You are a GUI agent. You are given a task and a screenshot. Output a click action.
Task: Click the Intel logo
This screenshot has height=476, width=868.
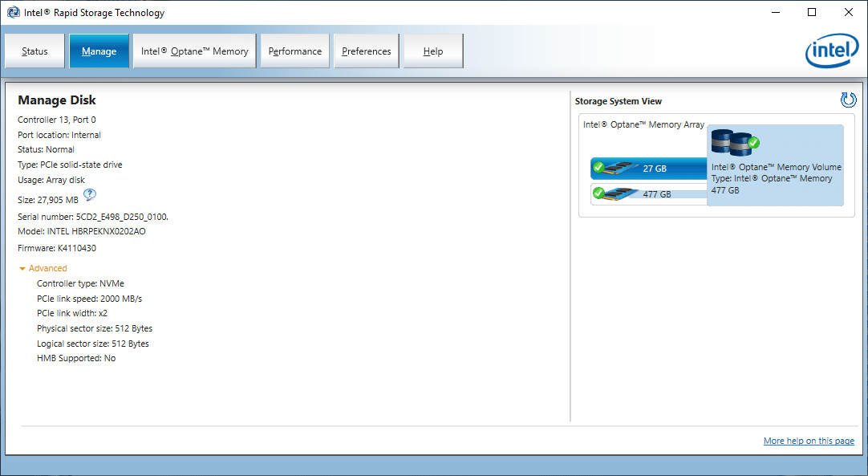click(831, 51)
